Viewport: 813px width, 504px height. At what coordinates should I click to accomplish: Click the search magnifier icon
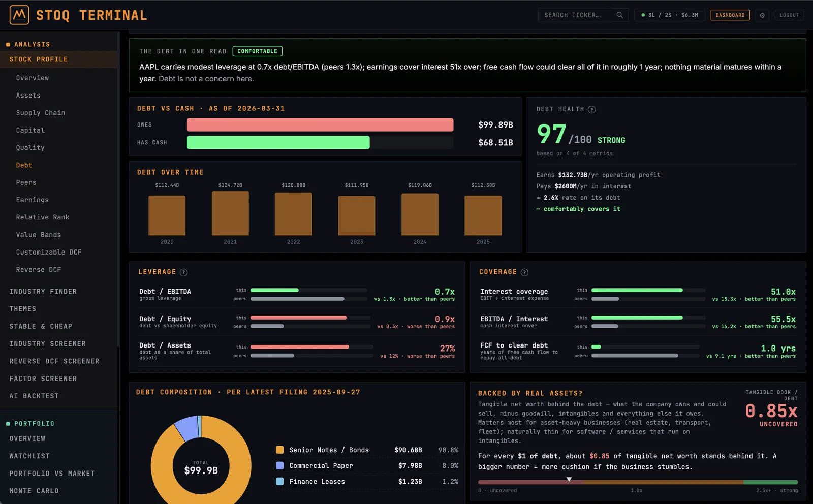619,15
